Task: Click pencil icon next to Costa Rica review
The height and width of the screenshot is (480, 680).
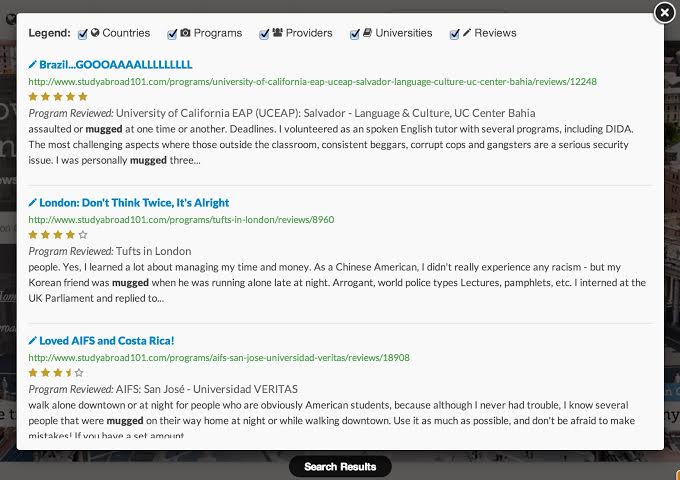Action: pos(33,340)
